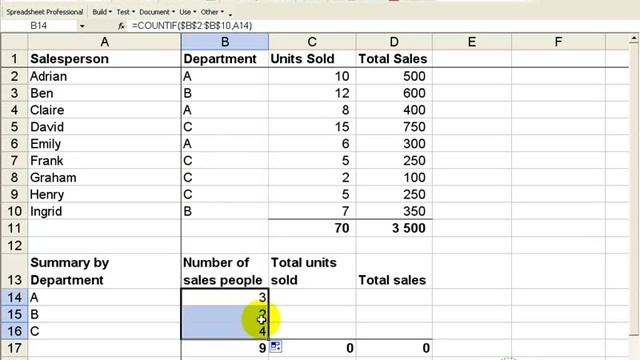
Task: Click the vertical scrollbar up arrow
Action: 634,39
